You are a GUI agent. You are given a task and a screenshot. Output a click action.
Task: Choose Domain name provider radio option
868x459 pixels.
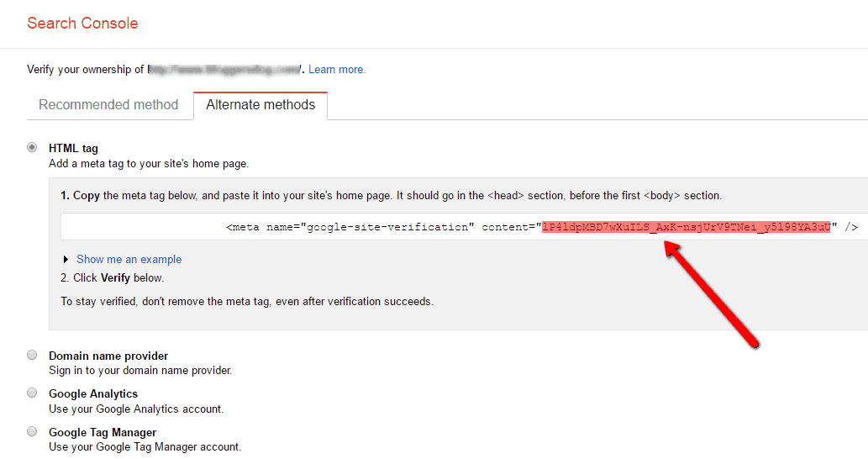tap(32, 355)
